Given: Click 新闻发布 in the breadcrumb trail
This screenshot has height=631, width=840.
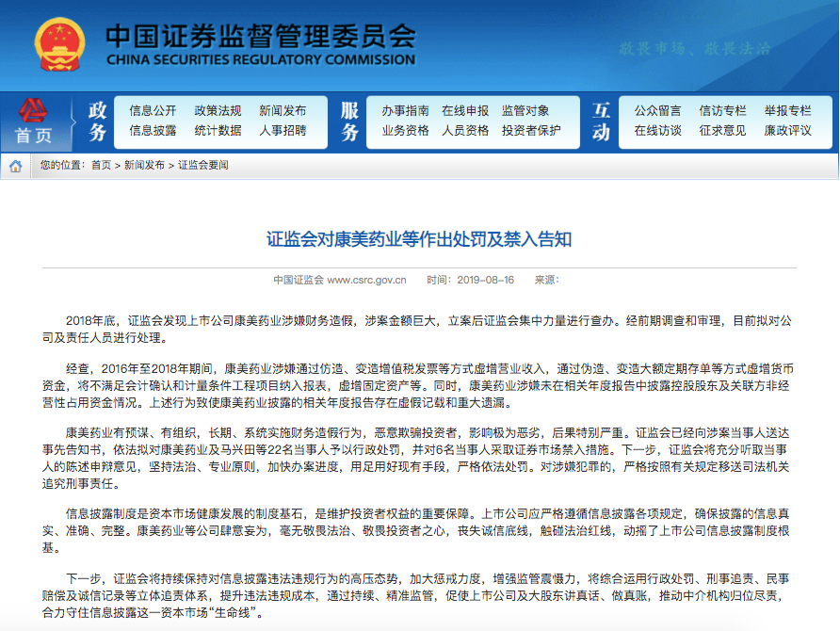Looking at the screenshot, I should click(144, 166).
